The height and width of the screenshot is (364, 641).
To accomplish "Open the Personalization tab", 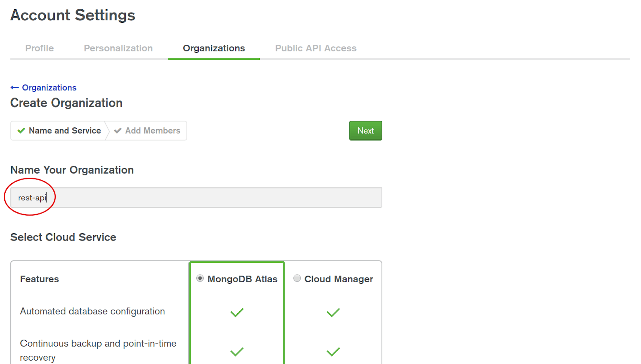I will pos(118,48).
